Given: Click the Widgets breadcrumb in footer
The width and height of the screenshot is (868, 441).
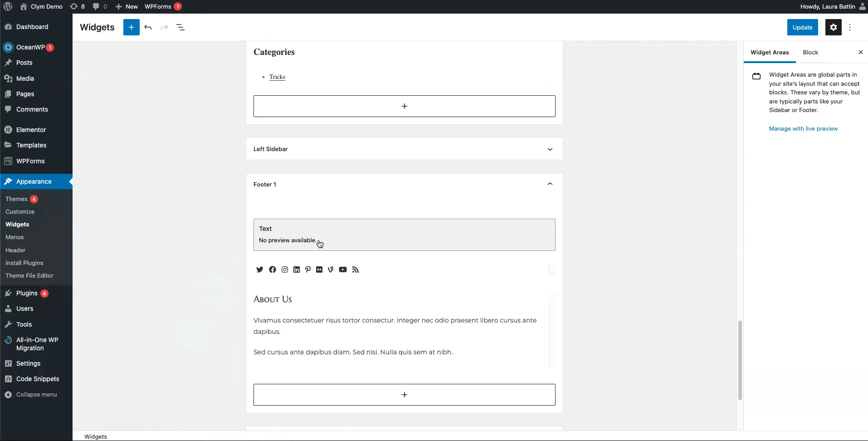Looking at the screenshot, I should point(96,436).
